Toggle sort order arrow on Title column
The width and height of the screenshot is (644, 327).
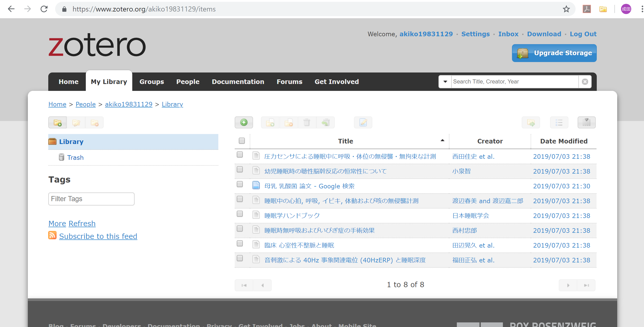tap(442, 140)
